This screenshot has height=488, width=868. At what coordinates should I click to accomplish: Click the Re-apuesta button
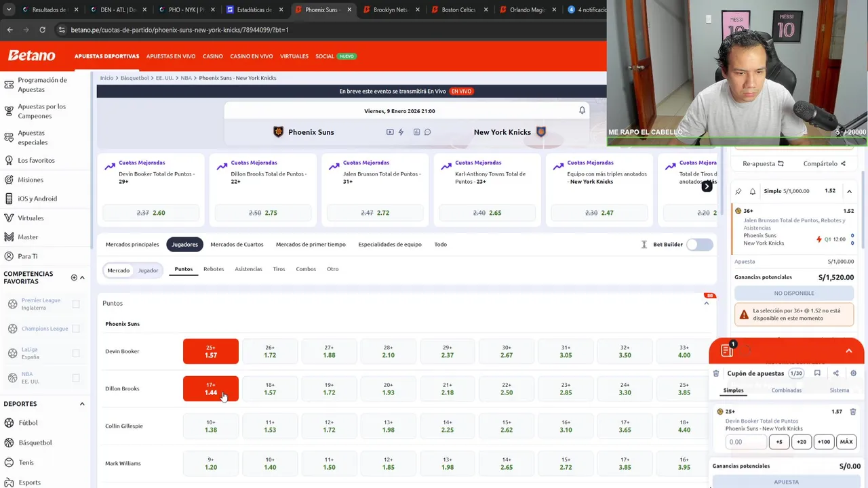763,163
